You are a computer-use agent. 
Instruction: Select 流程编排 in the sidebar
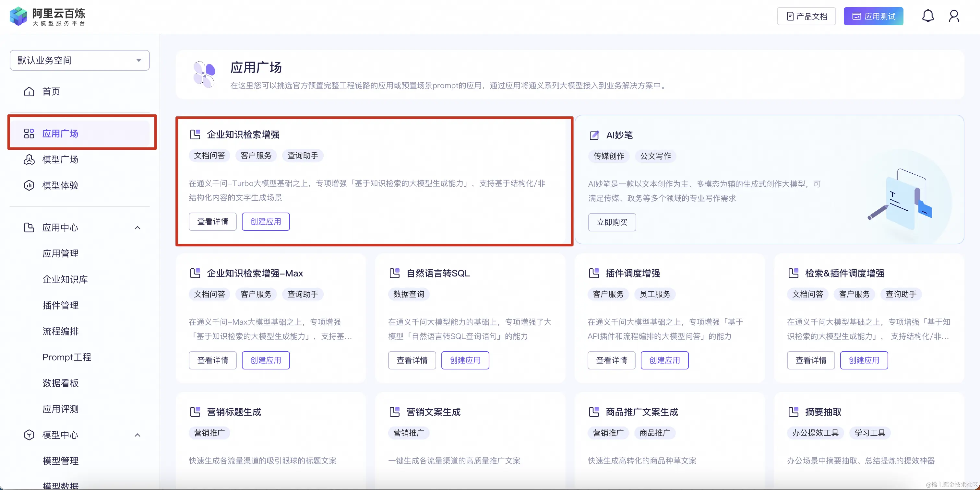pos(61,331)
